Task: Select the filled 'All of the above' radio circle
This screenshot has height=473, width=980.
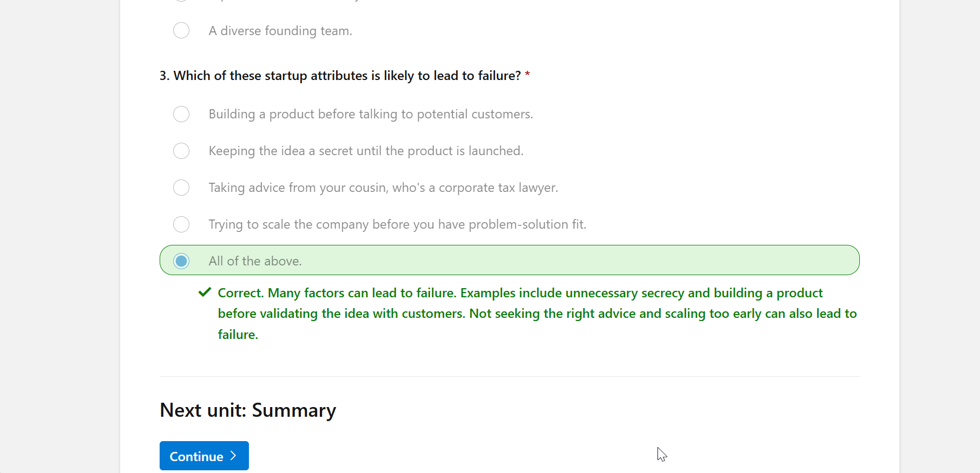Action: 181,261
